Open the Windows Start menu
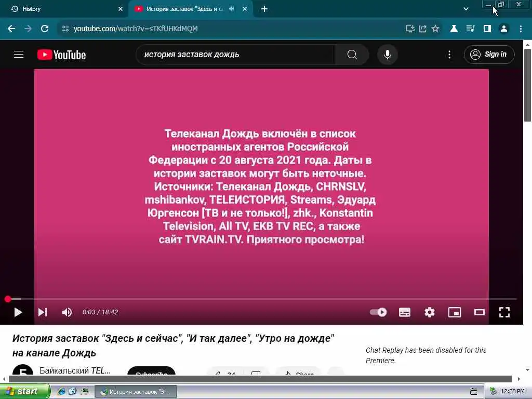The width and height of the screenshot is (532, 399). tap(24, 392)
